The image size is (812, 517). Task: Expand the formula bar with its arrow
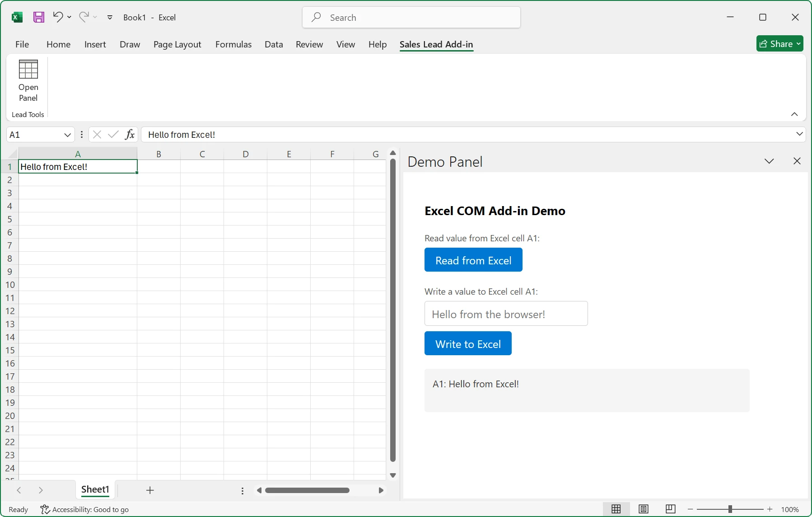[x=799, y=134]
